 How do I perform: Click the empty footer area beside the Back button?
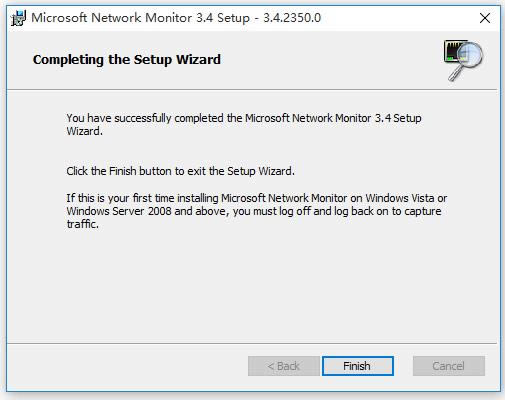click(127, 366)
